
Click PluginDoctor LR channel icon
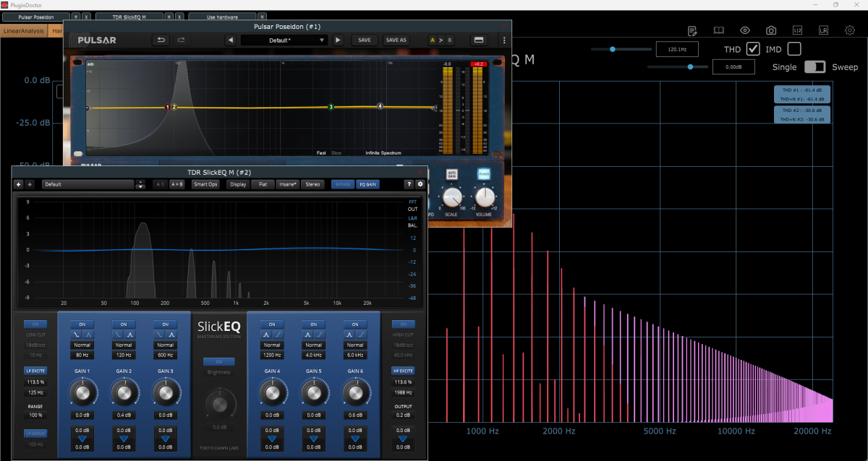click(823, 30)
